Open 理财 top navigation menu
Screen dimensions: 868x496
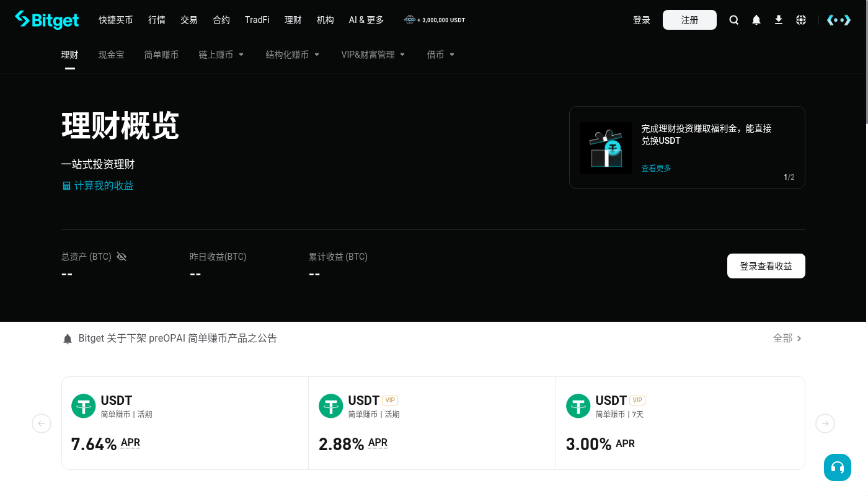coord(293,20)
